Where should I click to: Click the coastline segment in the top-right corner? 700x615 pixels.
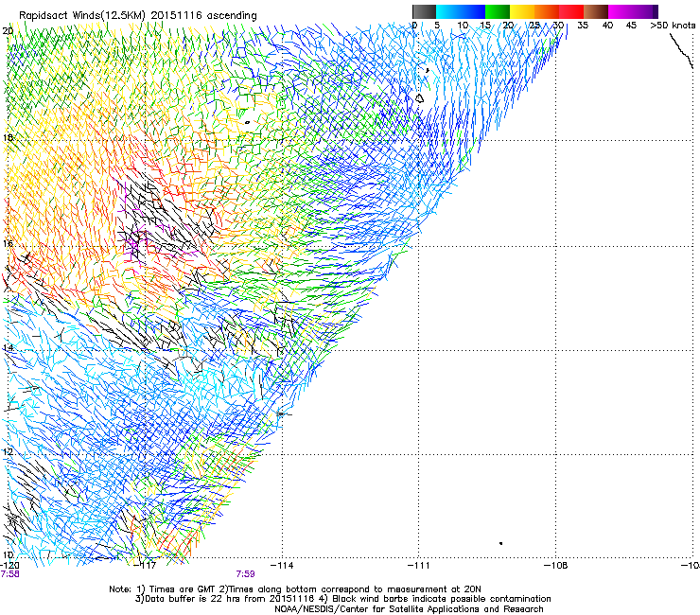[x=681, y=50]
